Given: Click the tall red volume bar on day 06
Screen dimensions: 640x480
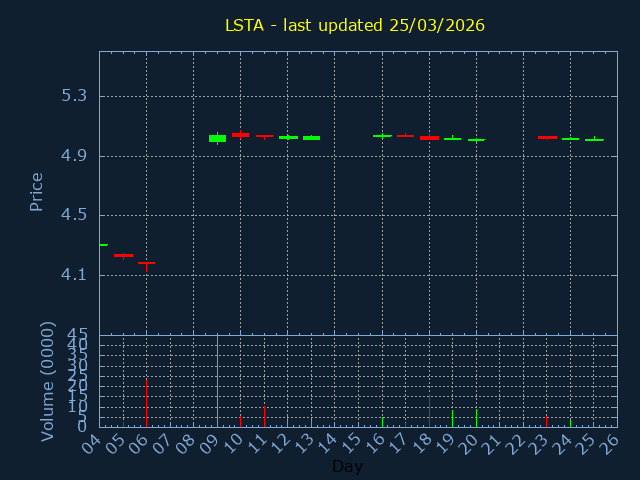Looking at the screenshot, I should click(x=146, y=402).
